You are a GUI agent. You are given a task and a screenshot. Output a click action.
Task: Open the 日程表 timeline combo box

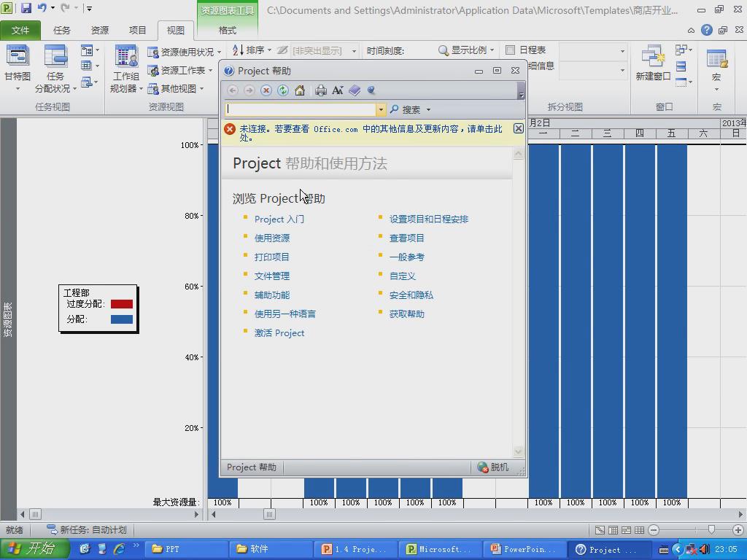tap(592, 51)
